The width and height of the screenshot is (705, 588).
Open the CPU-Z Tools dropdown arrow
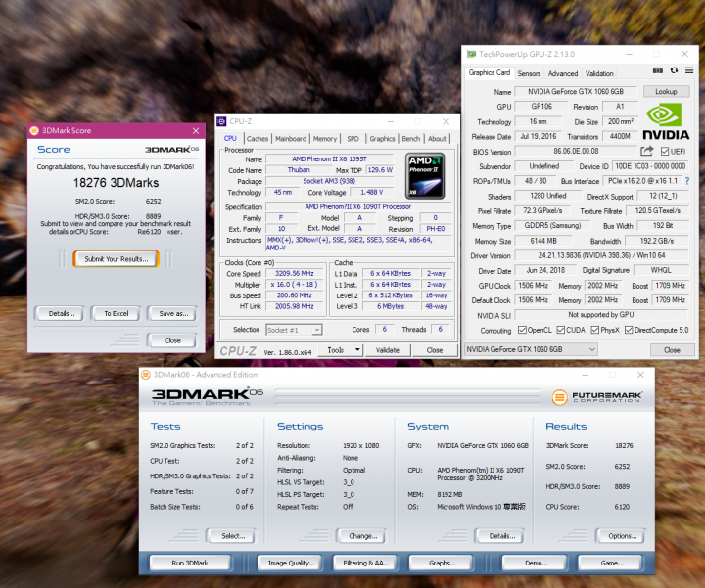click(x=357, y=350)
